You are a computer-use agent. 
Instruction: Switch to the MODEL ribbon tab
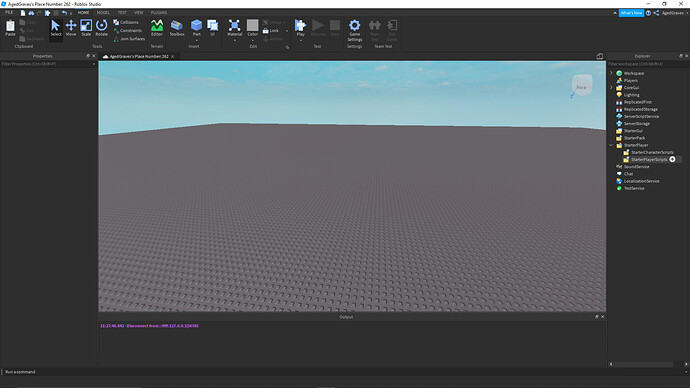[103, 13]
